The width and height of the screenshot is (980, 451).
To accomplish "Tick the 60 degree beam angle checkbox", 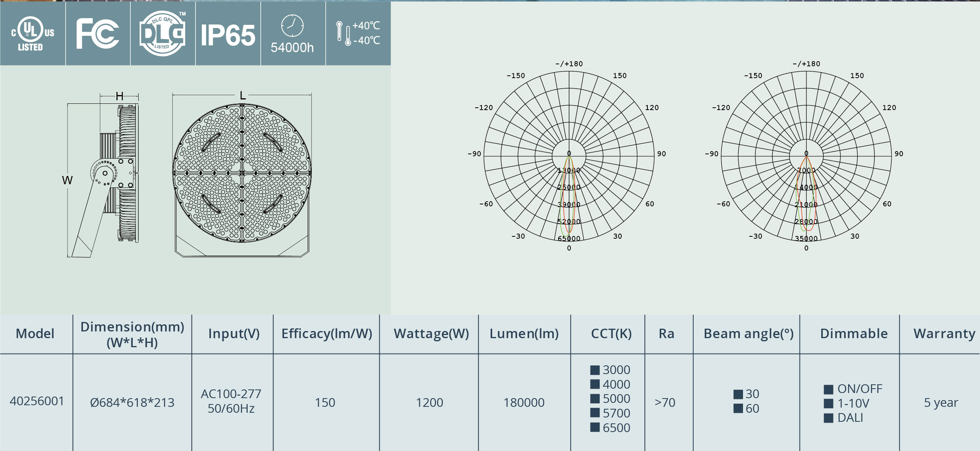I will (x=738, y=408).
